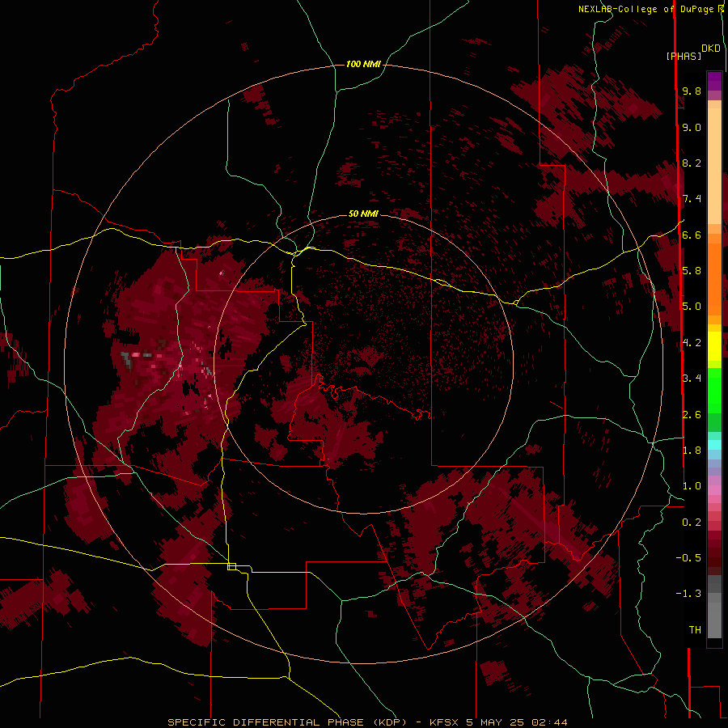Click the 9.8 value on the color scale
The width and height of the screenshot is (728, 728).
click(692, 91)
